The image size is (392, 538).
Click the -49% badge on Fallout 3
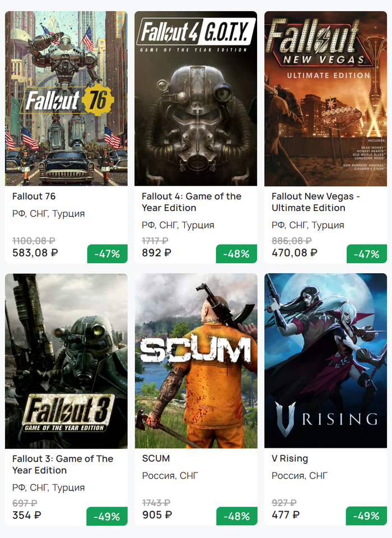click(x=107, y=516)
